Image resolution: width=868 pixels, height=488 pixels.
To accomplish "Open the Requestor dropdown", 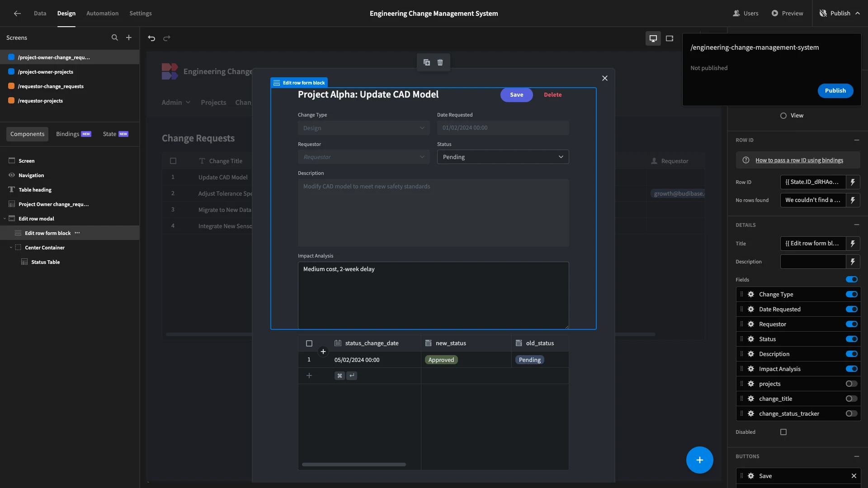I will pyautogui.click(x=363, y=157).
